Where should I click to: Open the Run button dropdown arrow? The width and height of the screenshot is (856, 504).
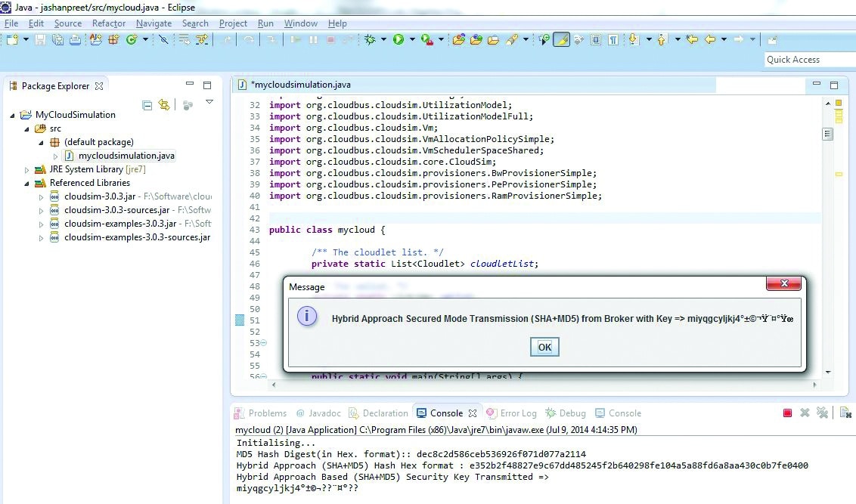412,39
